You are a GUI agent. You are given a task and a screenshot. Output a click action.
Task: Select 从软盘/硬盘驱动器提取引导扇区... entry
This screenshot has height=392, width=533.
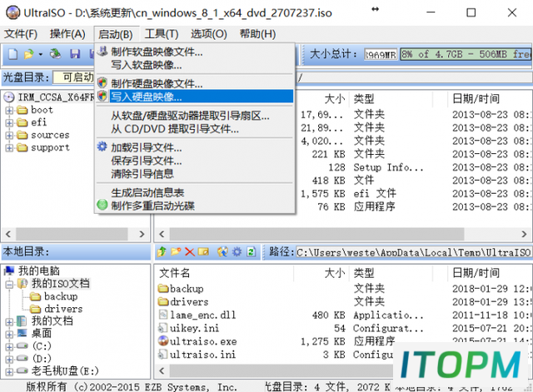194,116
